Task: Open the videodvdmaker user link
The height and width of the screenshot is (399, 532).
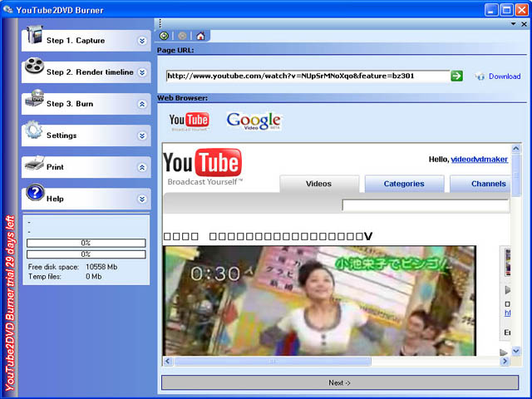Action: coord(479,159)
